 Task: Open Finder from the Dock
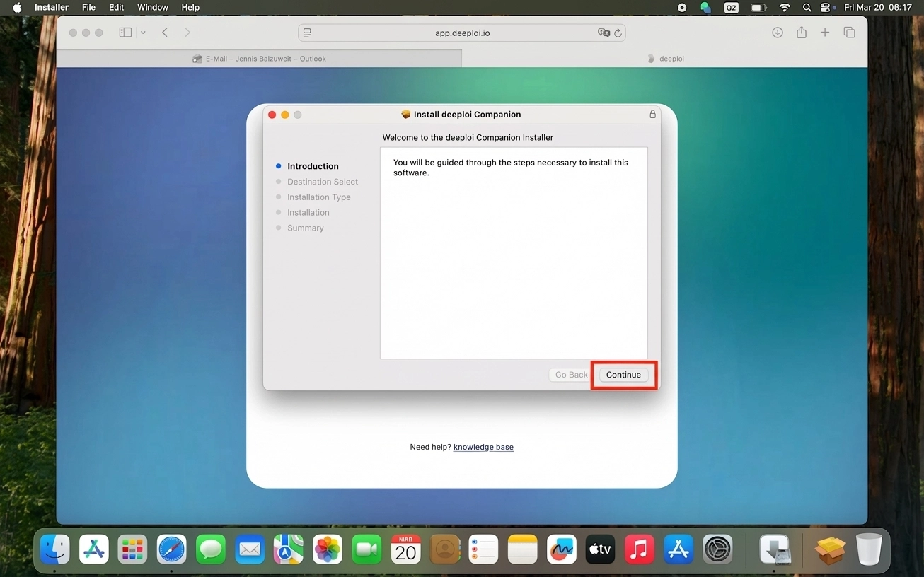point(55,549)
